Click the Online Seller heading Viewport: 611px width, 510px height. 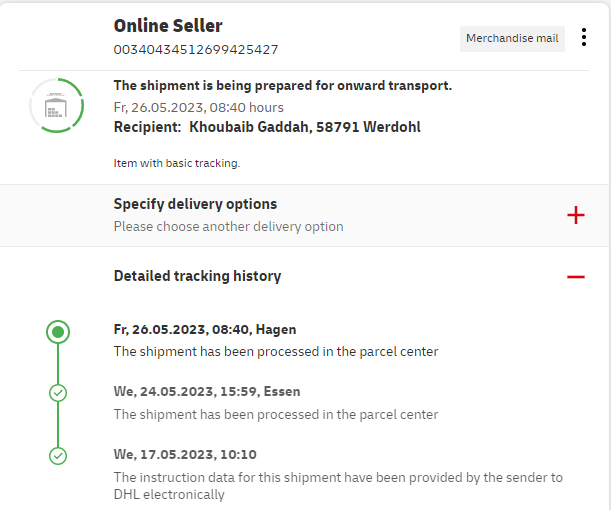tap(168, 26)
